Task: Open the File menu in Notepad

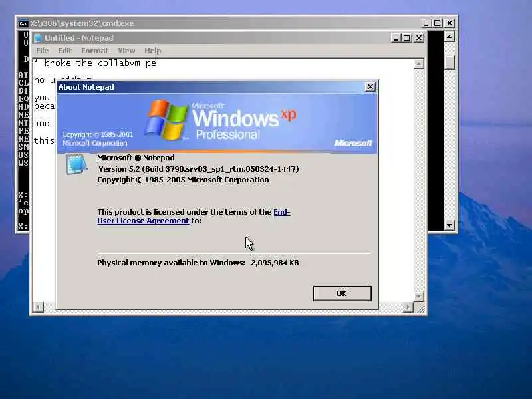Action: pyautogui.click(x=43, y=51)
